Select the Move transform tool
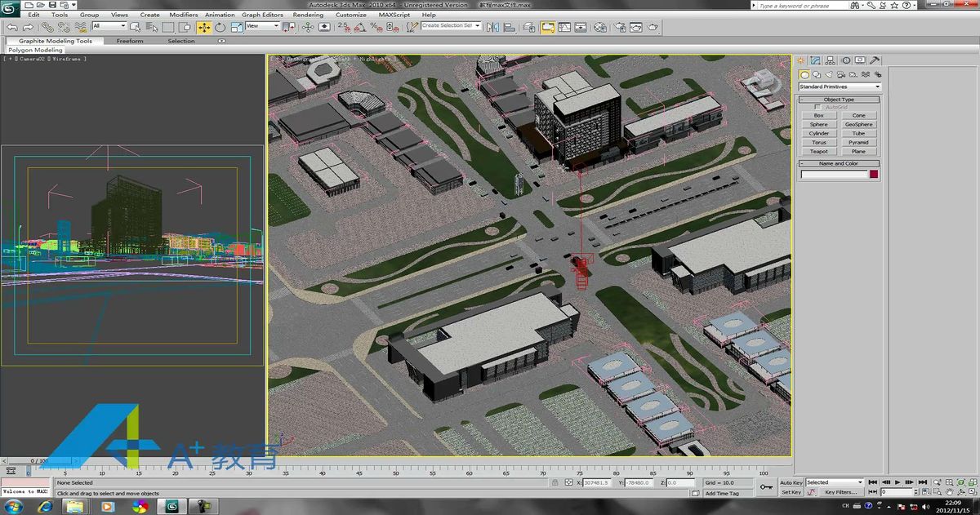 (x=204, y=27)
